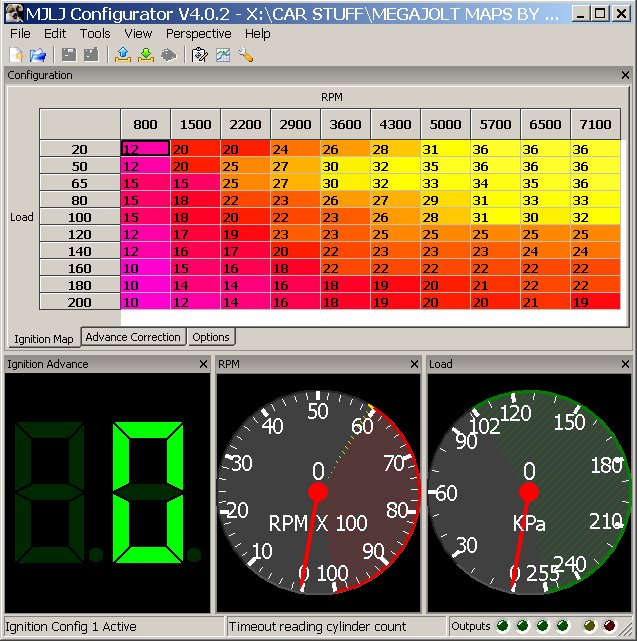637x641 pixels.
Task: Open a configuration file with the folder icon
Action: tap(38, 55)
